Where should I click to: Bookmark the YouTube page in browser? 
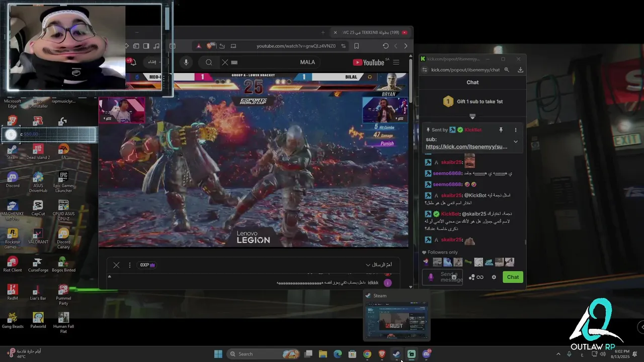(356, 46)
